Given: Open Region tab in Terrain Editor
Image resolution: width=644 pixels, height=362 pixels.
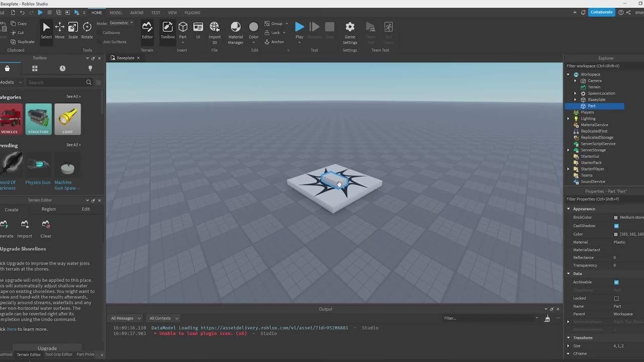Looking at the screenshot, I should [48, 209].
